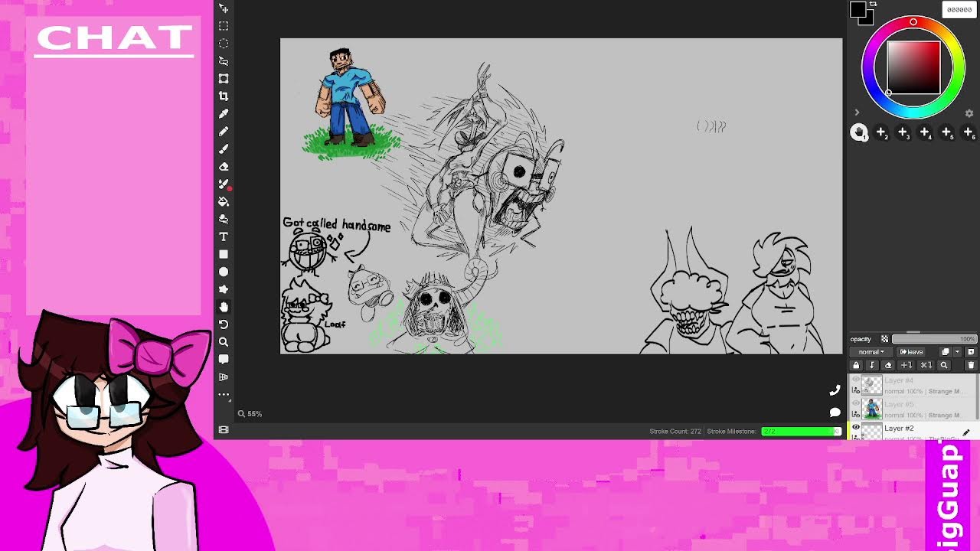Select brush preset slot 1
This screenshot has height=551, width=980.
[859, 132]
